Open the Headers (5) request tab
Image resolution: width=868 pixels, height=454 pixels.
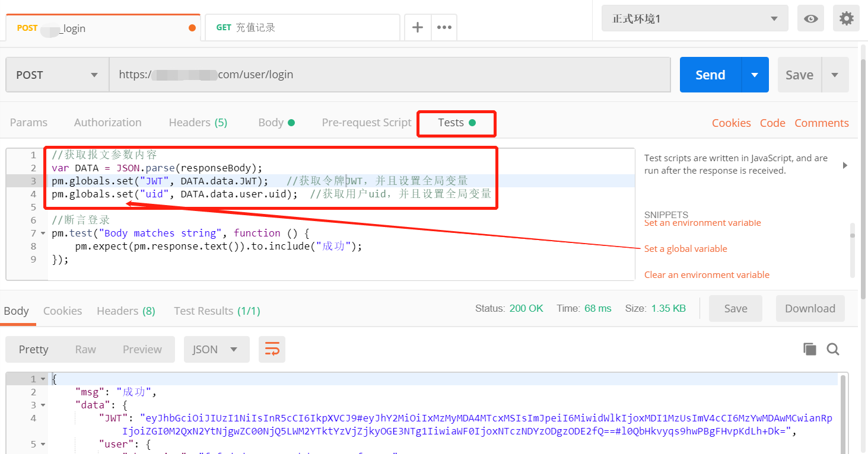(198, 123)
